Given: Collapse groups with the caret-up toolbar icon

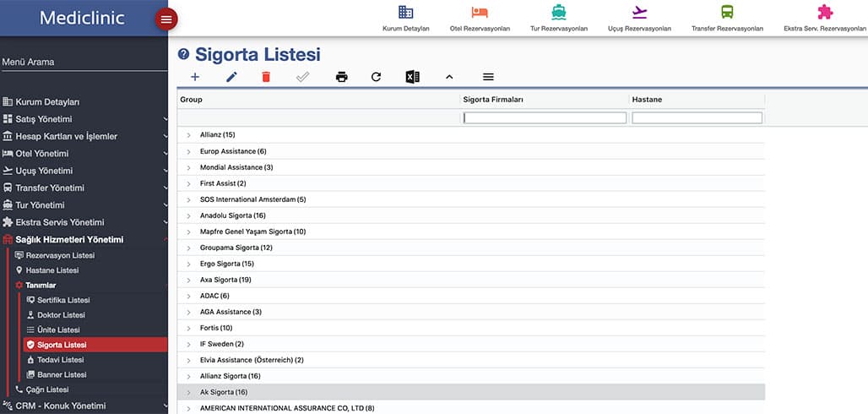Looking at the screenshot, I should point(449,77).
